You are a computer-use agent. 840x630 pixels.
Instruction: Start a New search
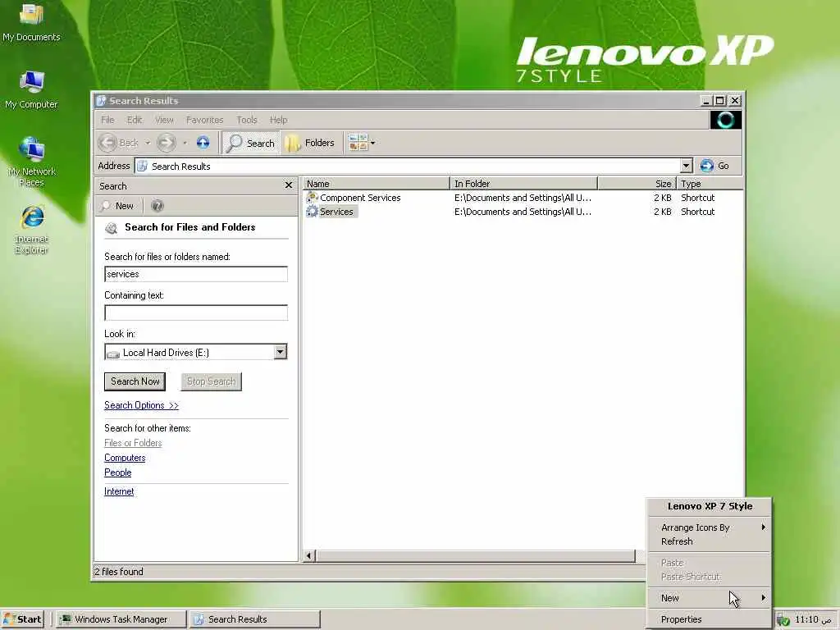[x=118, y=206]
